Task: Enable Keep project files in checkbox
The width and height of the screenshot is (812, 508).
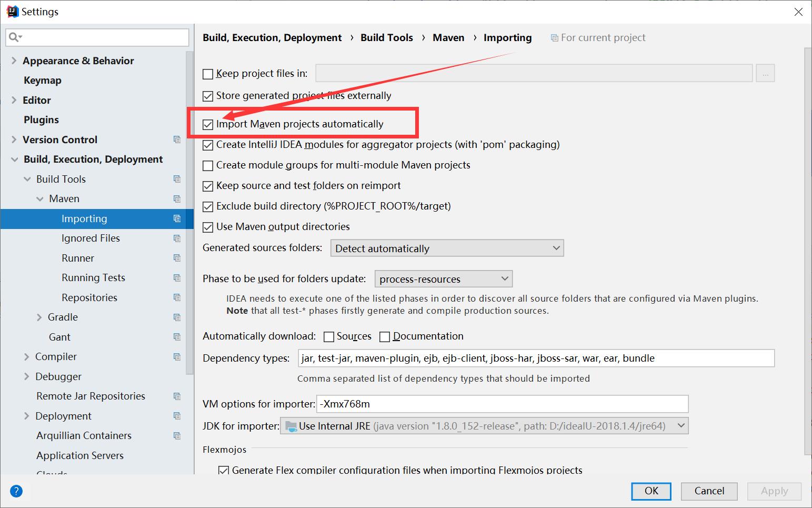Action: pos(208,74)
